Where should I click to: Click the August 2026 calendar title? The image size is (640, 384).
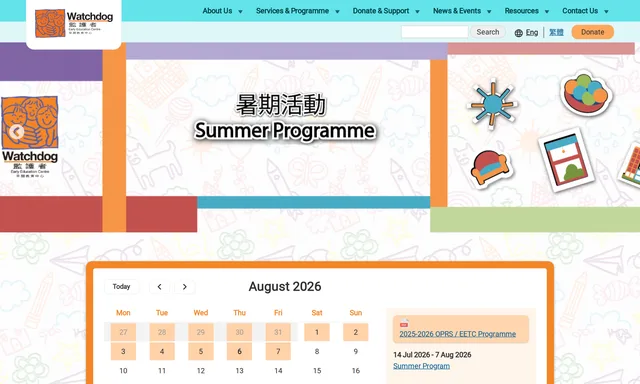click(285, 286)
